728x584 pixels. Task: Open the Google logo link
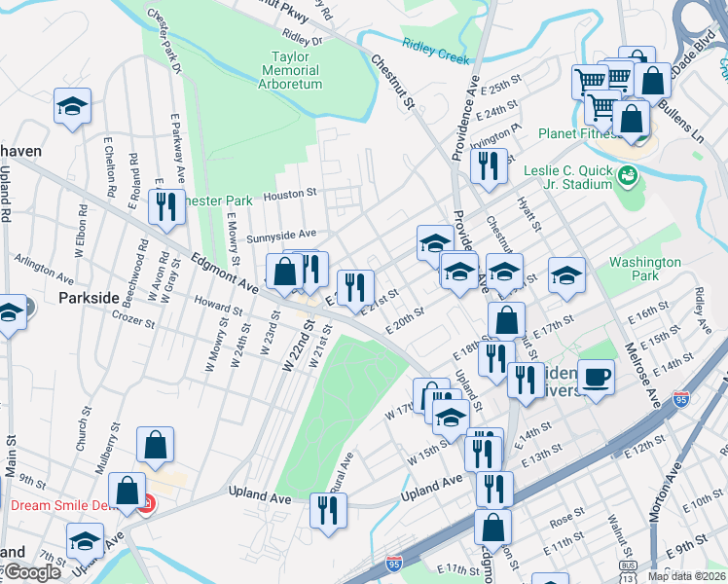(32, 573)
